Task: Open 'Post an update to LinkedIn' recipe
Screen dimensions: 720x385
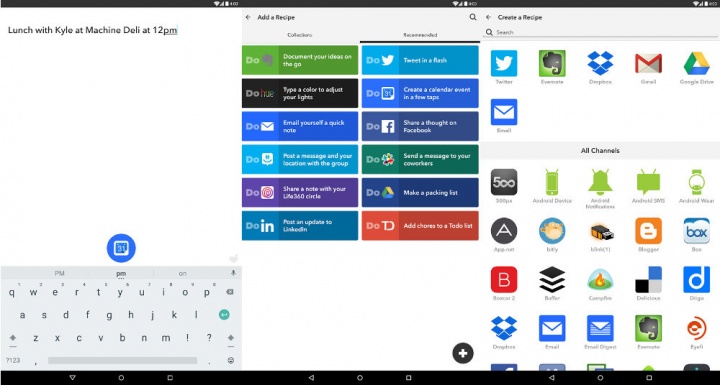Action: coord(300,226)
